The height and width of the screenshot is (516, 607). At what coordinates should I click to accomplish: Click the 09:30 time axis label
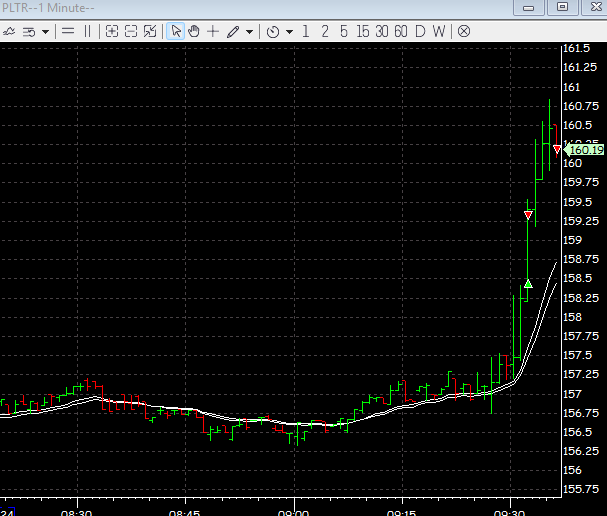pos(509,513)
